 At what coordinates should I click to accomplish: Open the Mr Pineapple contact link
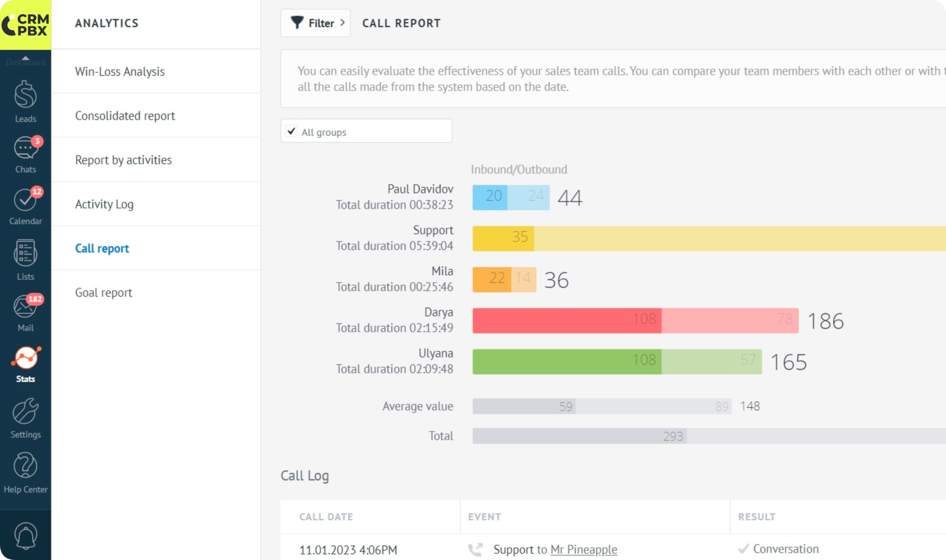pyautogui.click(x=583, y=549)
